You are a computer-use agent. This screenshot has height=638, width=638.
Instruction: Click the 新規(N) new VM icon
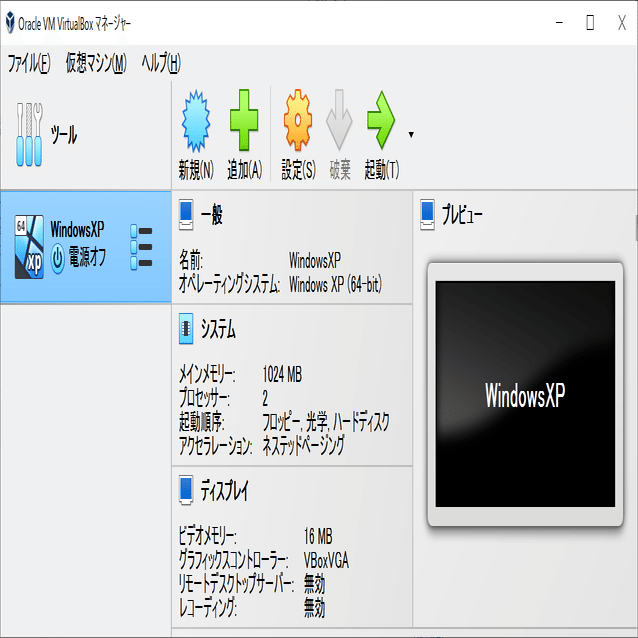coord(196,121)
